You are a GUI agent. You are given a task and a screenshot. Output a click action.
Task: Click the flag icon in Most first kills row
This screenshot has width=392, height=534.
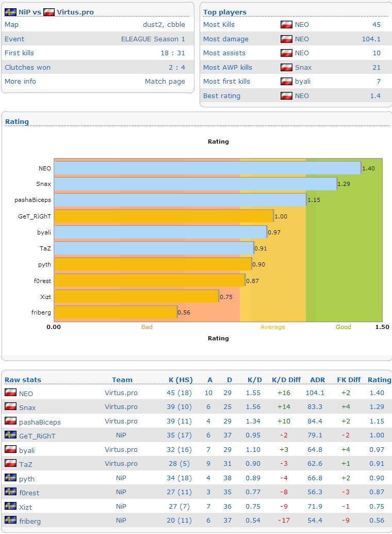(286, 82)
